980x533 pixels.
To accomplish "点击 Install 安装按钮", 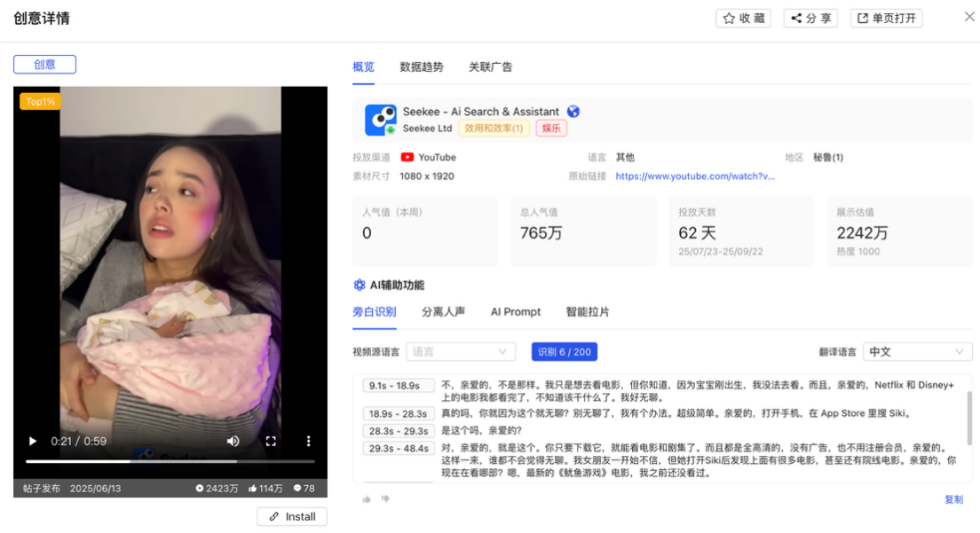I will [291, 516].
